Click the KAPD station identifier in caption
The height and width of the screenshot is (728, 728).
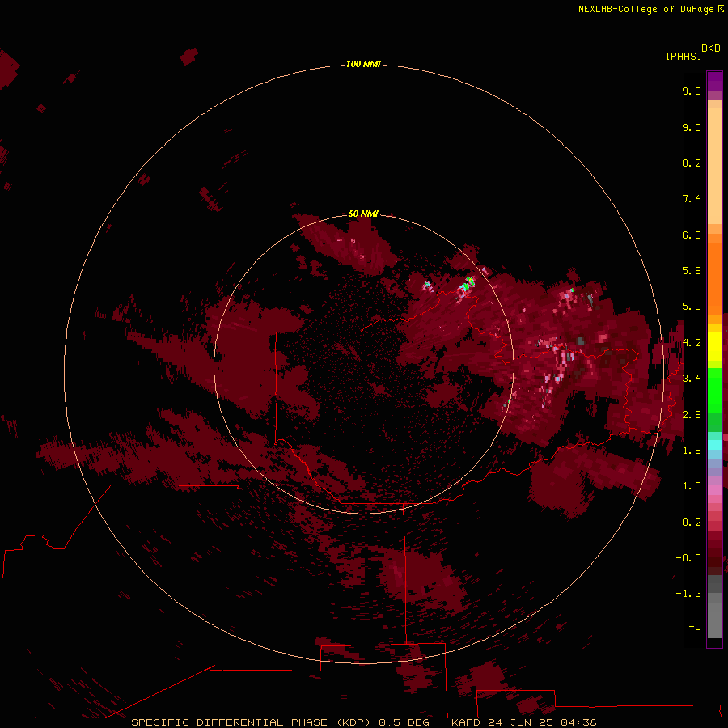(466, 722)
